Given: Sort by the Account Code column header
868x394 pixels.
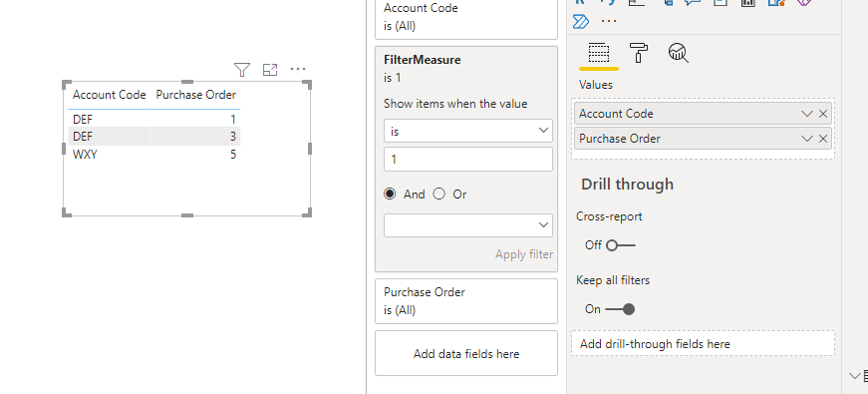Looking at the screenshot, I should point(109,95).
